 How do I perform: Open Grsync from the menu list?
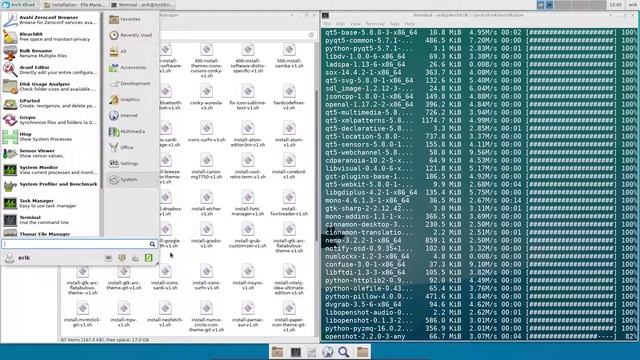pyautogui.click(x=50, y=120)
